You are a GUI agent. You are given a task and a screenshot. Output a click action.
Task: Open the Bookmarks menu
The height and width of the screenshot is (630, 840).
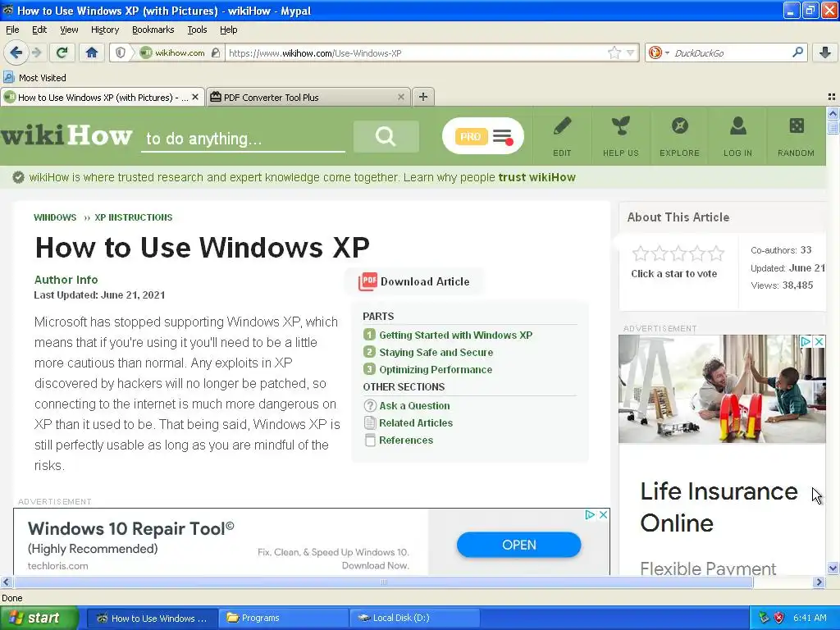pos(153,30)
